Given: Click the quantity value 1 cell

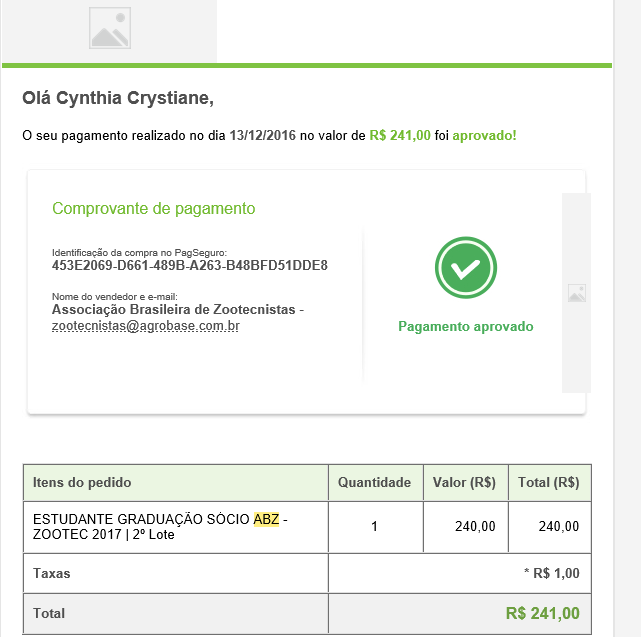Looking at the screenshot, I should 374,526.
